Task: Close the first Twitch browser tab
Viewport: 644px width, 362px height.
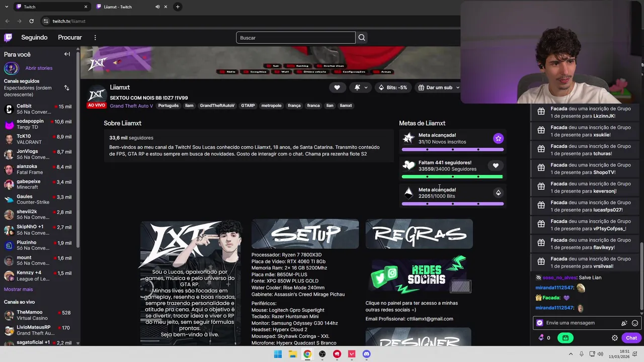Action: pos(86,7)
